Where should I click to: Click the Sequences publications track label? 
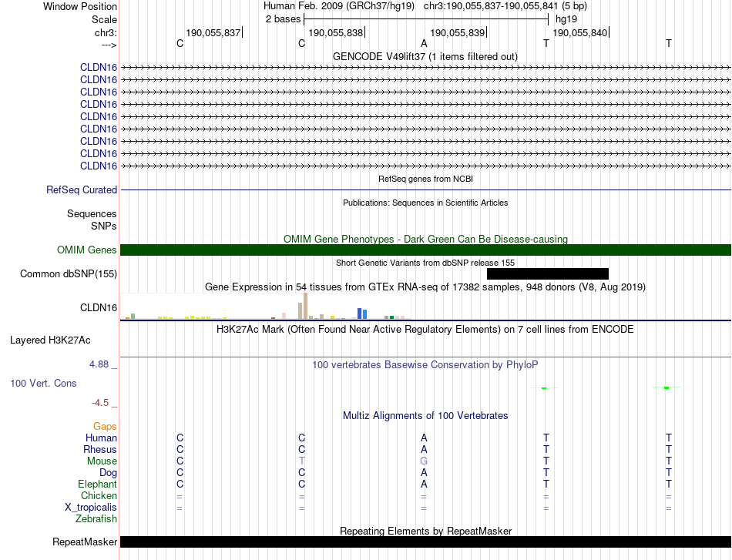pos(92,213)
